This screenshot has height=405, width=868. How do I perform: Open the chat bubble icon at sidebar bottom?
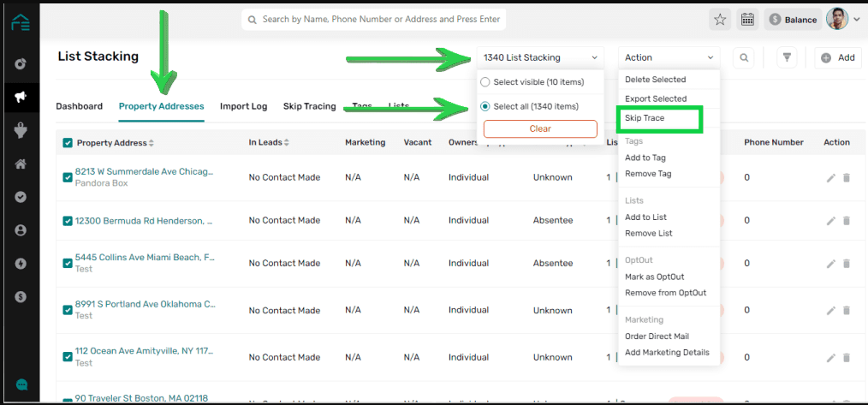click(21, 385)
